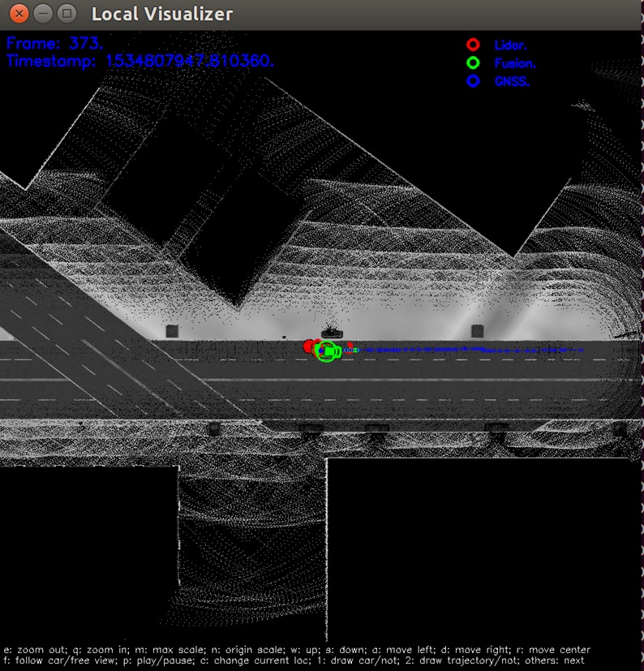Click the green Fusion legend circle

click(473, 63)
